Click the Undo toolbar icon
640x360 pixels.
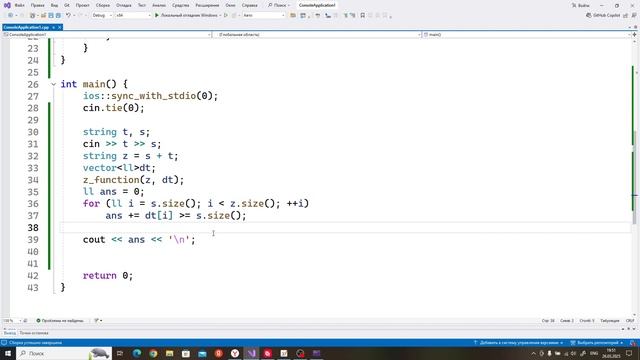[68, 15]
